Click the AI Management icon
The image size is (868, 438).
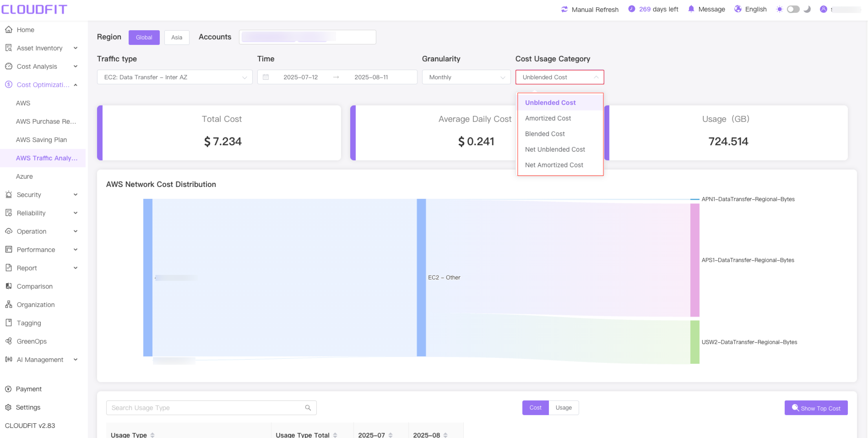9,360
